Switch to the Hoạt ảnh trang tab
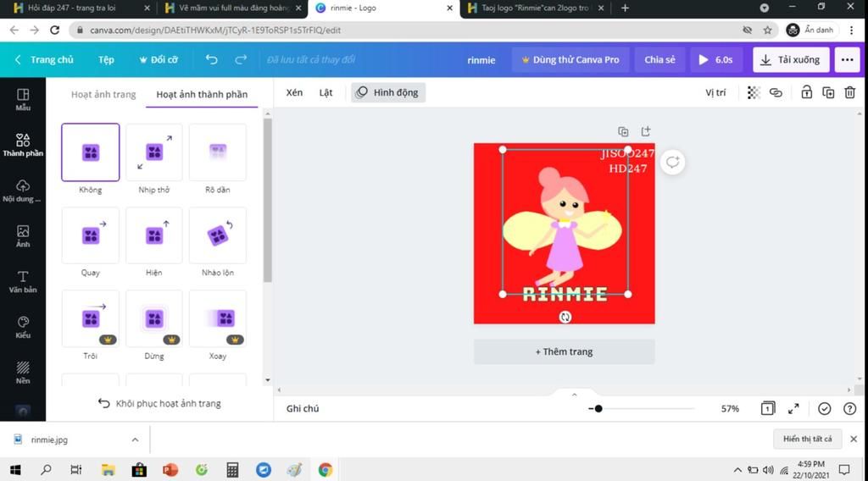 103,94
